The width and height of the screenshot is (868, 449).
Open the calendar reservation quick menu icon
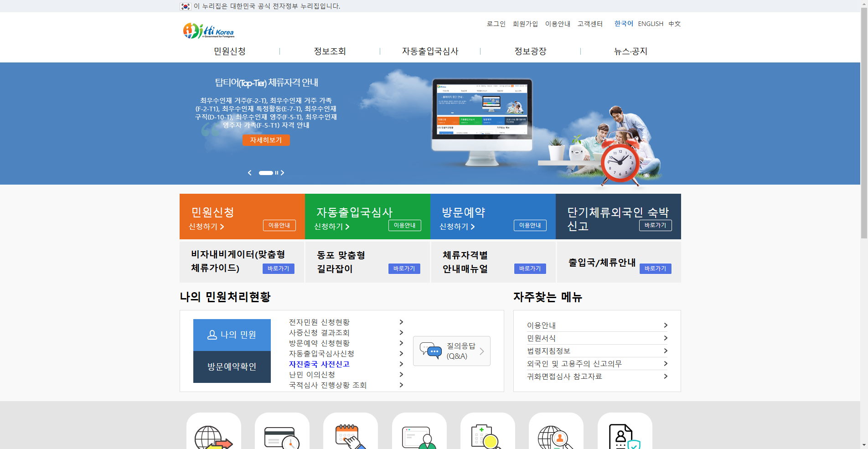pos(350,436)
